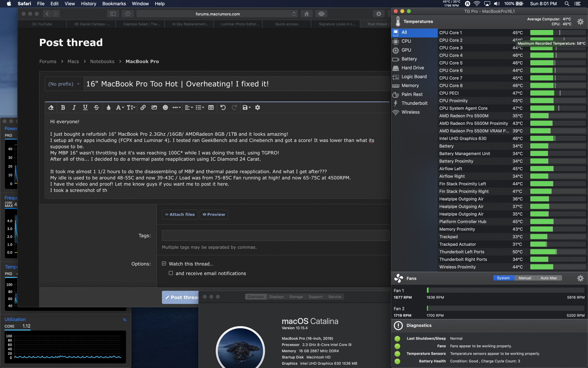Click the Safari back navigation arrow
The width and height of the screenshot is (588, 368).
coord(47,14)
